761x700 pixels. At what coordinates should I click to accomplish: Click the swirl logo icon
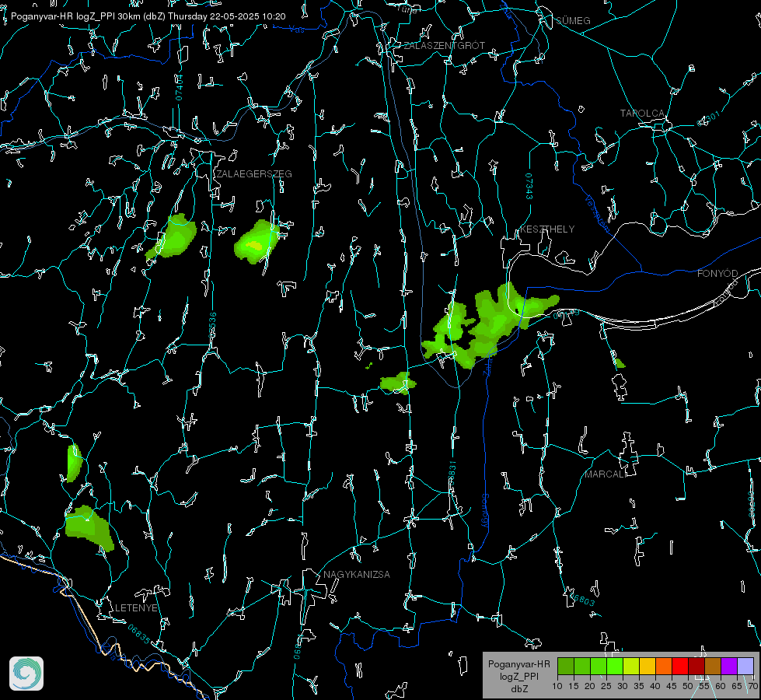click(26, 674)
